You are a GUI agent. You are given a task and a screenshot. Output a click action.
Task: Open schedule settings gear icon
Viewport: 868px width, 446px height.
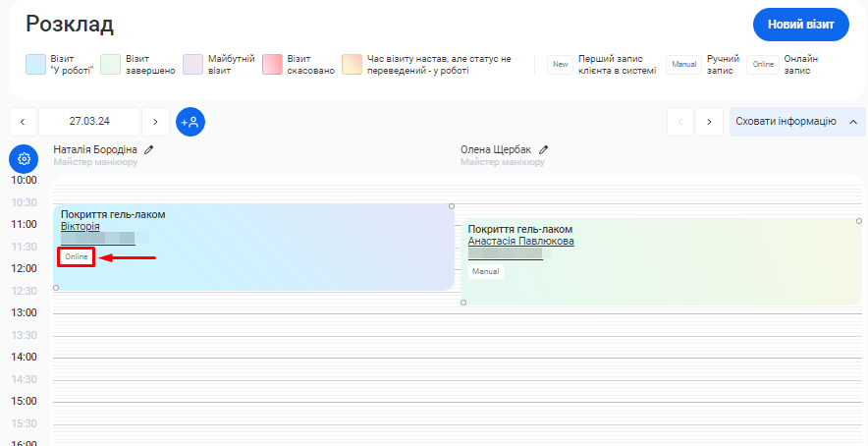(24, 158)
